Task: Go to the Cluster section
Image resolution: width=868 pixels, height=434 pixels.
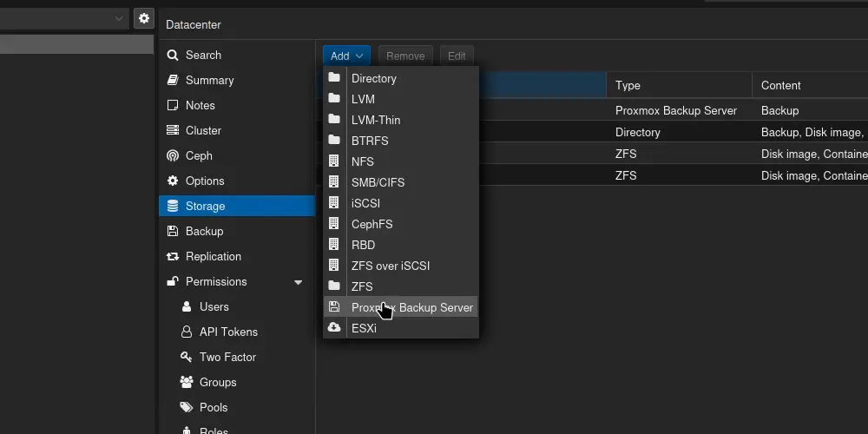Action: [x=237, y=131]
